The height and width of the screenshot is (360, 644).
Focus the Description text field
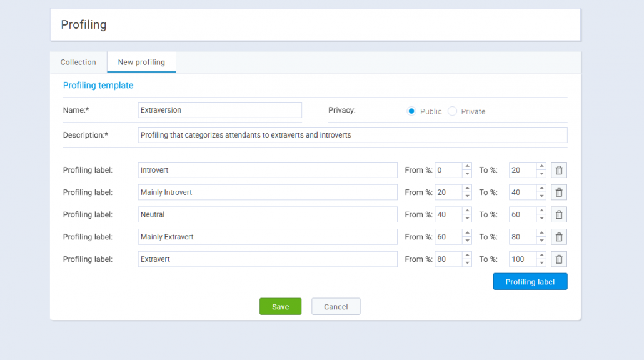click(352, 135)
